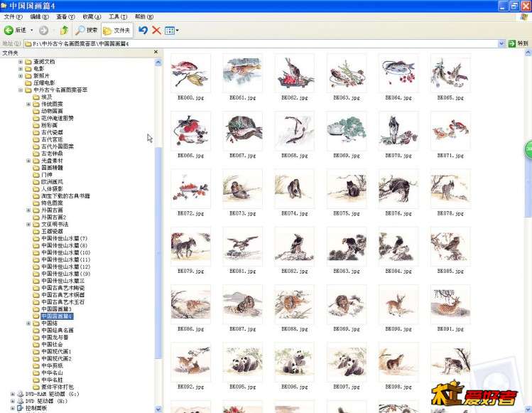This screenshot has height=413, width=532.
Task: Click the folder tree scroll-up arrow
Action: tap(158, 63)
